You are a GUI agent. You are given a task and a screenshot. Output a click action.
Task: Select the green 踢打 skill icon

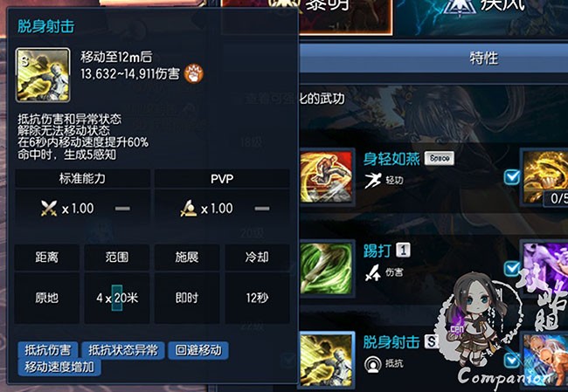point(327,269)
